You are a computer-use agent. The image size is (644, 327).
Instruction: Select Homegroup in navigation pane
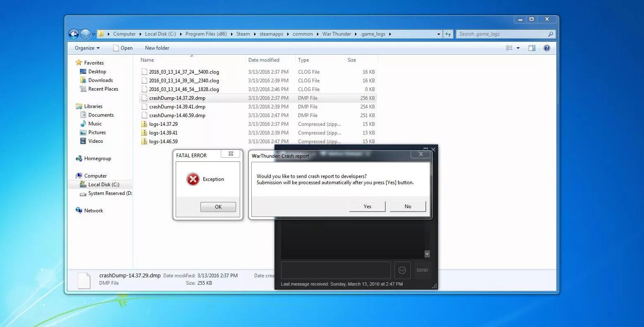pos(98,159)
